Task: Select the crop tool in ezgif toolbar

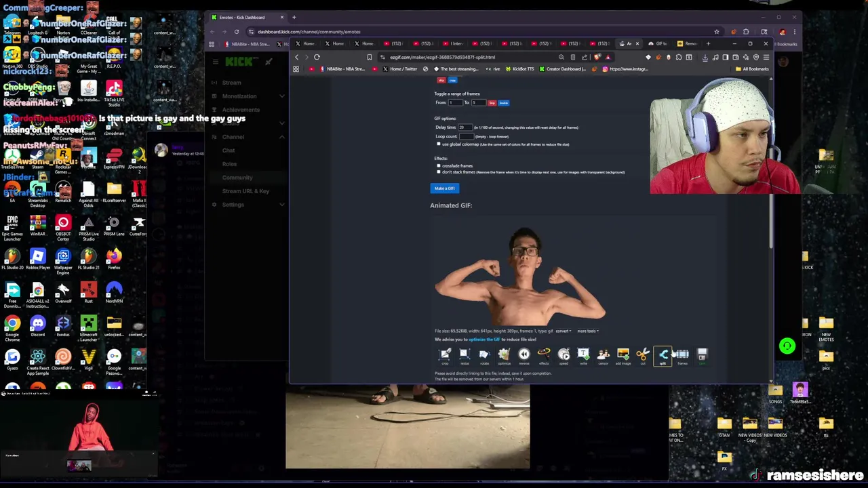Action: (x=445, y=356)
